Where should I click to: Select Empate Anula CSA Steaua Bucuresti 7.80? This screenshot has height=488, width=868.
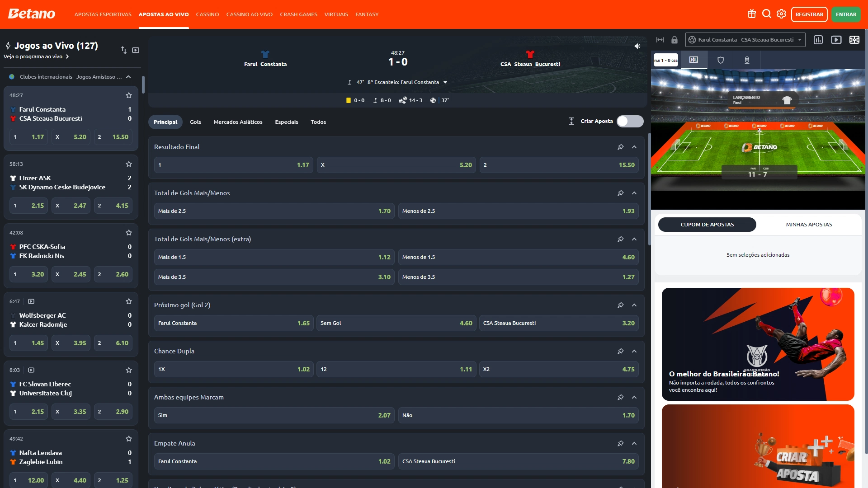(519, 461)
